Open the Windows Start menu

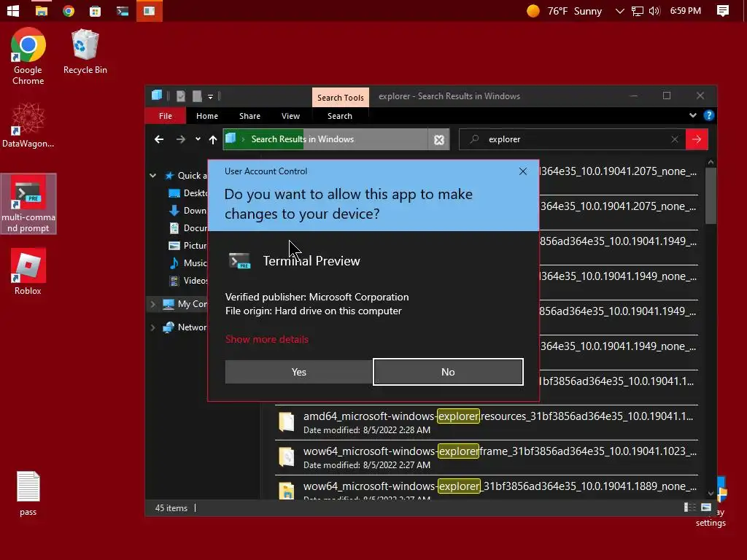(13, 10)
